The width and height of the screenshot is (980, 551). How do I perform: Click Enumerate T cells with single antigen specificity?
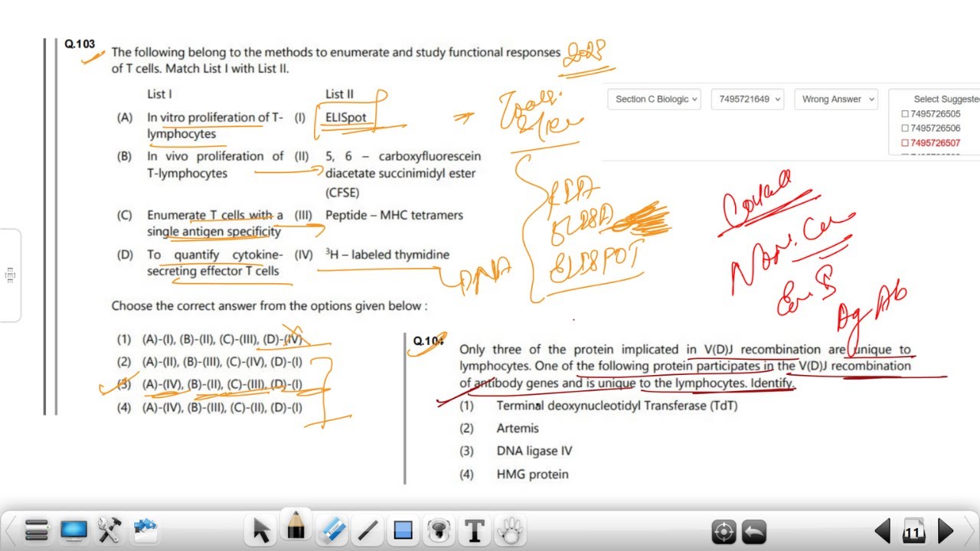coord(215,223)
